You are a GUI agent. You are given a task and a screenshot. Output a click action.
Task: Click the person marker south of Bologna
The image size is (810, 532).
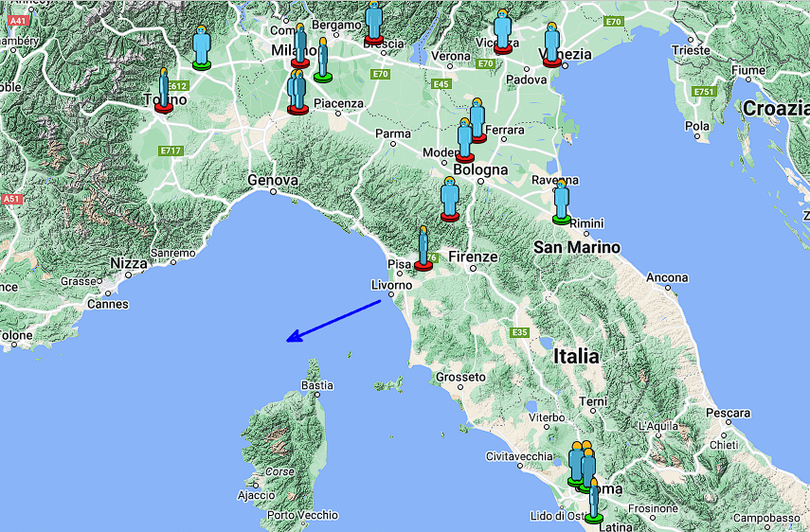pos(449,200)
